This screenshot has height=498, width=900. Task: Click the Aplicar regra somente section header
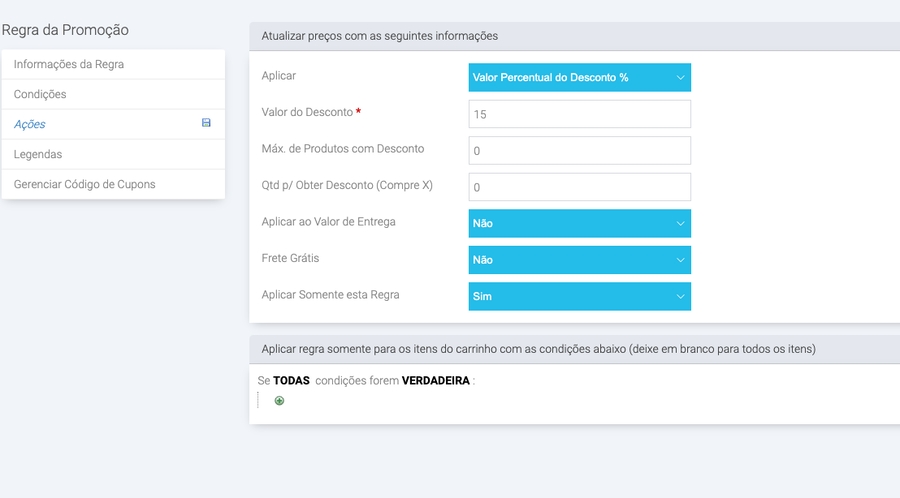538,349
